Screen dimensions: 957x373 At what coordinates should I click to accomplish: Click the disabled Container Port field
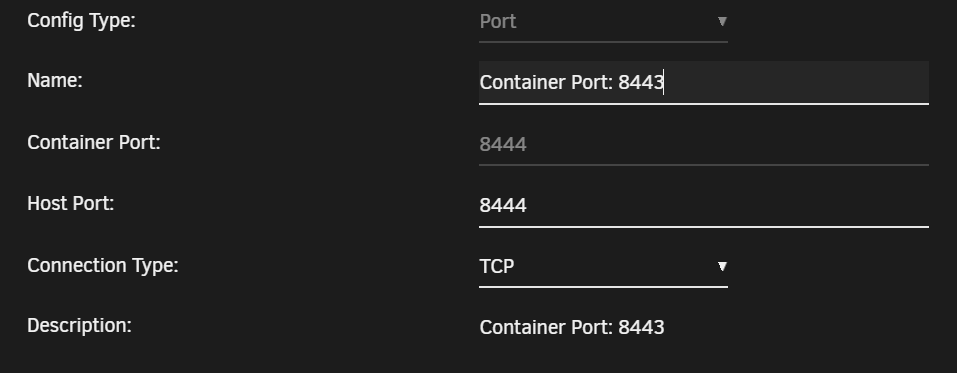pos(704,145)
